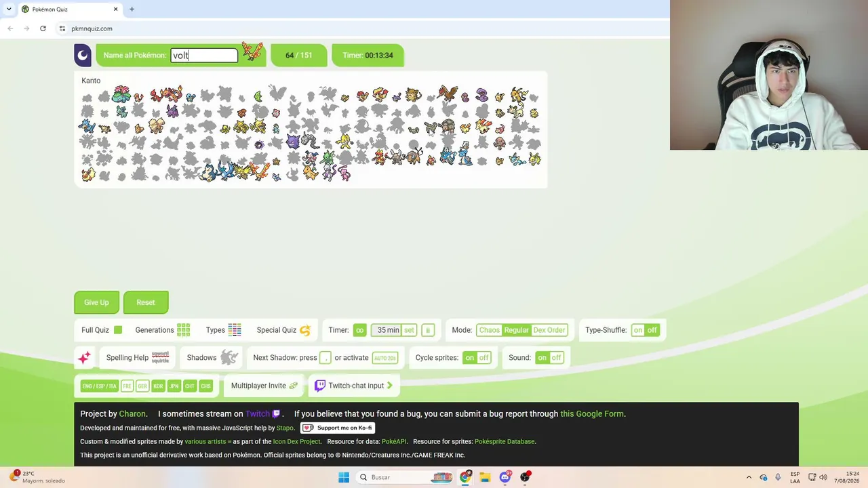Open the Stapo link
Screen dimensions: 868x488
(x=285, y=428)
